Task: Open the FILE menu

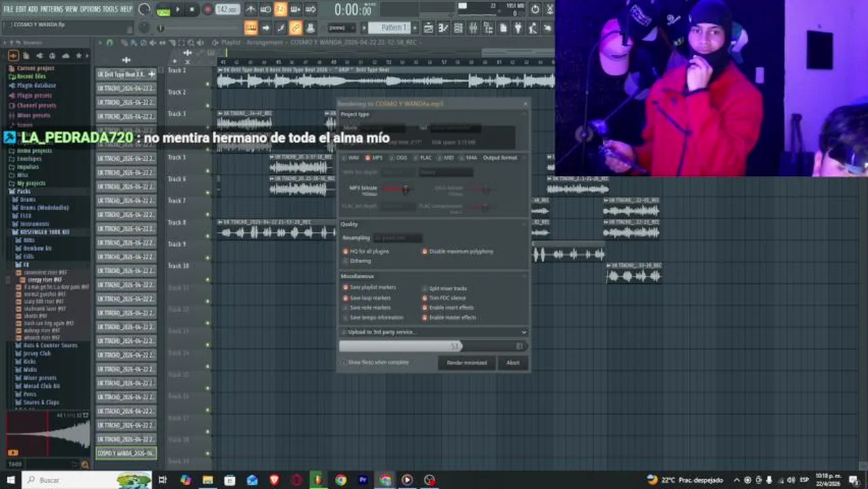Action: [x=8, y=9]
